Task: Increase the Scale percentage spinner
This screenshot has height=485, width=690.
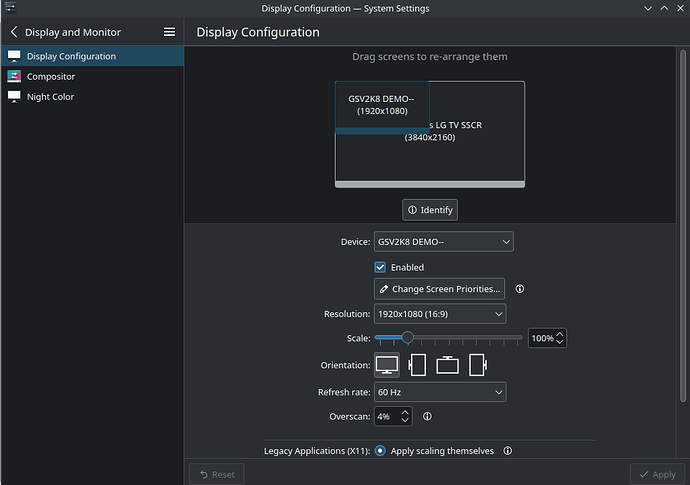Action: pyautogui.click(x=560, y=334)
